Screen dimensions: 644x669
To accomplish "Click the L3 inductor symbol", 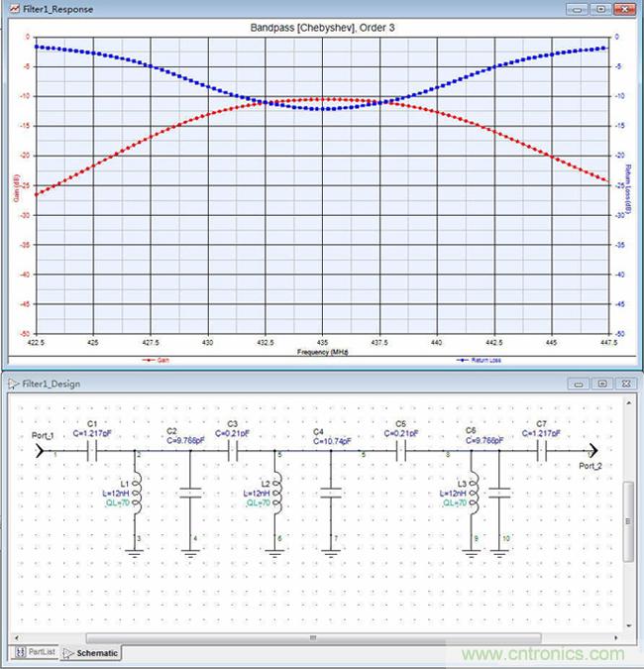I will pyautogui.click(x=475, y=489).
